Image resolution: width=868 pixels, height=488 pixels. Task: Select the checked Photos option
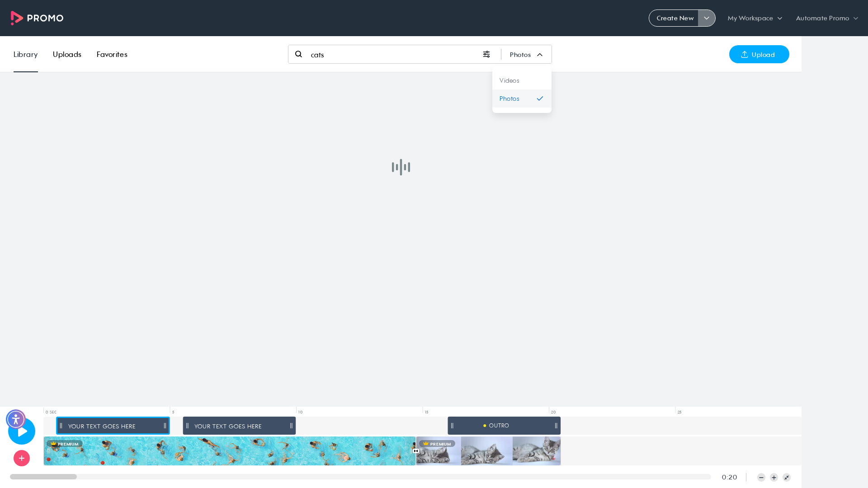coord(522,99)
